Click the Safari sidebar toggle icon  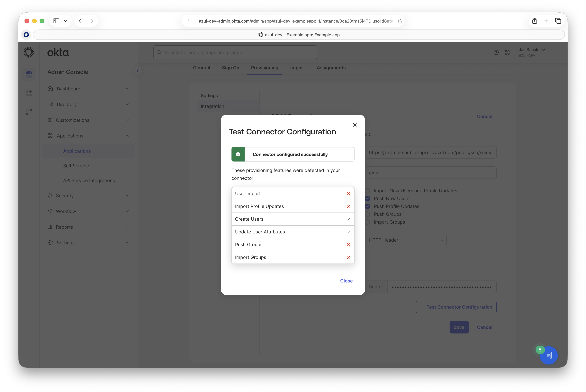tap(56, 21)
